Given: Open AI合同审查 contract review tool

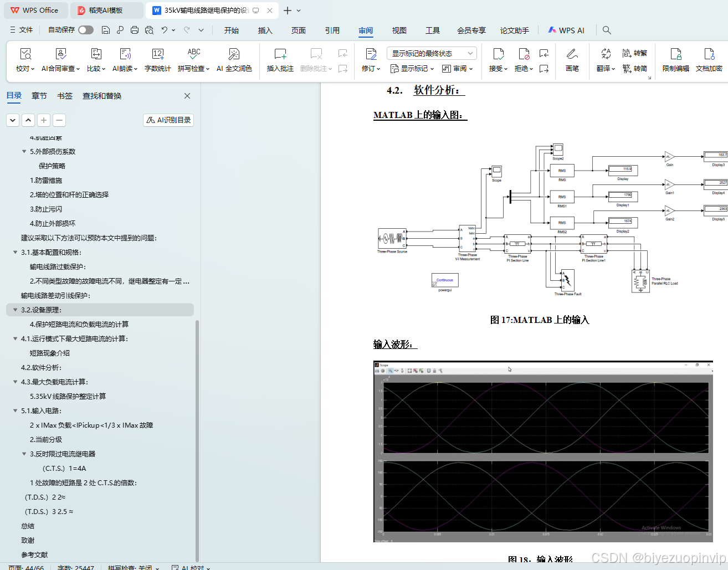Looking at the screenshot, I should click(61, 60).
